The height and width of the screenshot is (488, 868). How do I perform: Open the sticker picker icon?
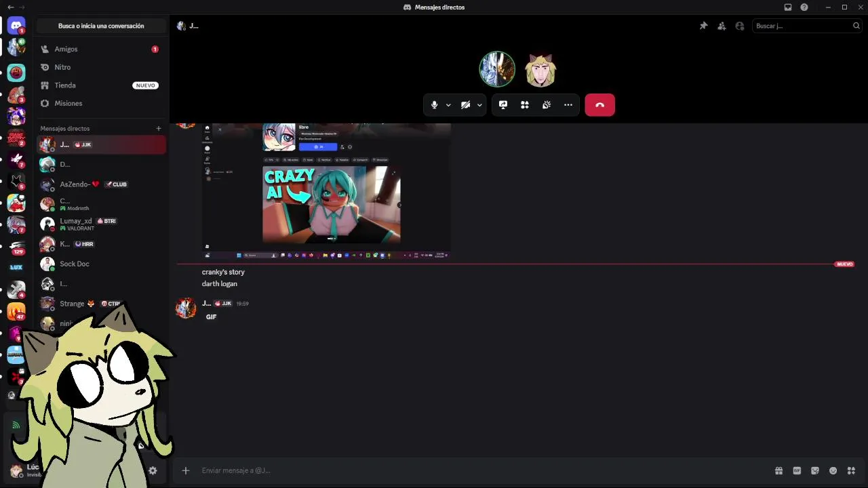tap(815, 470)
